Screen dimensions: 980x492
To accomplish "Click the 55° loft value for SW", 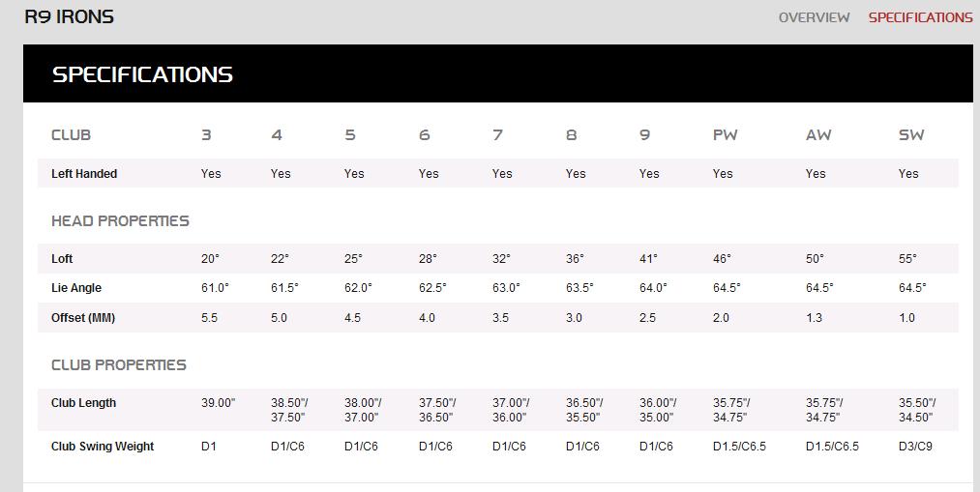I will click(x=907, y=258).
